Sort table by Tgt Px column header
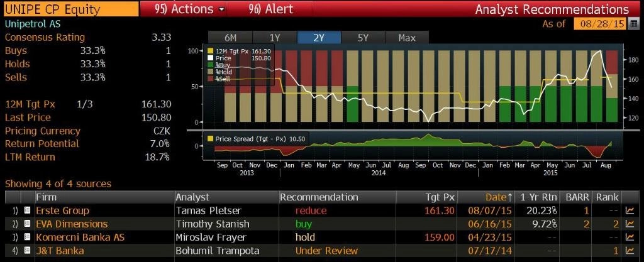644x262 pixels. (x=427, y=197)
